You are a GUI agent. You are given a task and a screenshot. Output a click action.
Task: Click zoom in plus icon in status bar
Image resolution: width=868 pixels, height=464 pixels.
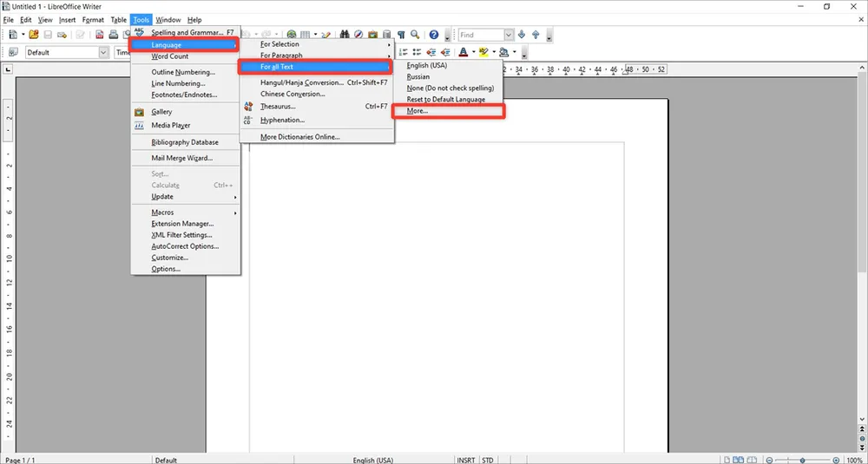(x=836, y=461)
